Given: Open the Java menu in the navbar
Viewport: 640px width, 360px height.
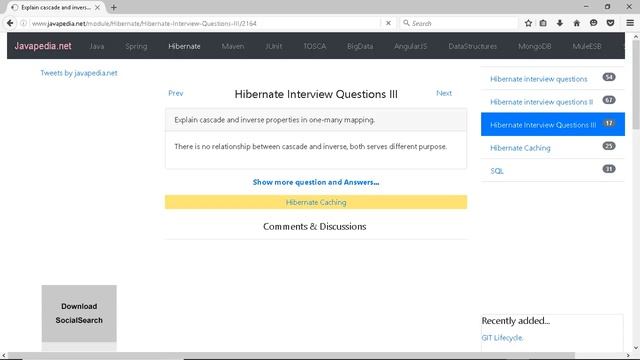Looking at the screenshot, I should [x=97, y=46].
